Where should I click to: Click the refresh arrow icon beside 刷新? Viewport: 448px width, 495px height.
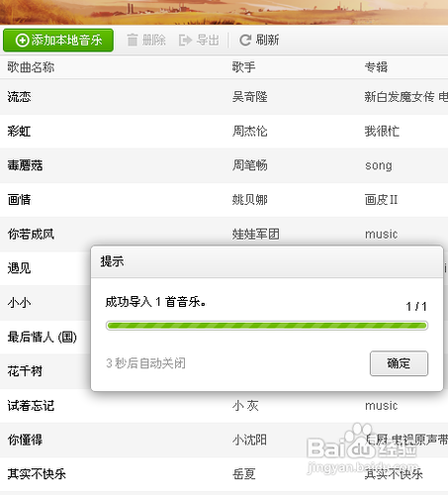point(245,41)
